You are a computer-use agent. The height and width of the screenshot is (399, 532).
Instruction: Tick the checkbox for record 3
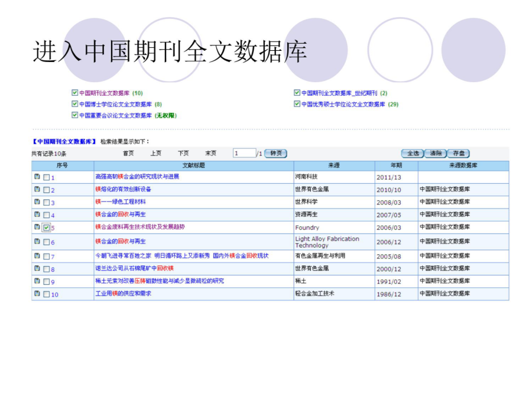(47, 203)
